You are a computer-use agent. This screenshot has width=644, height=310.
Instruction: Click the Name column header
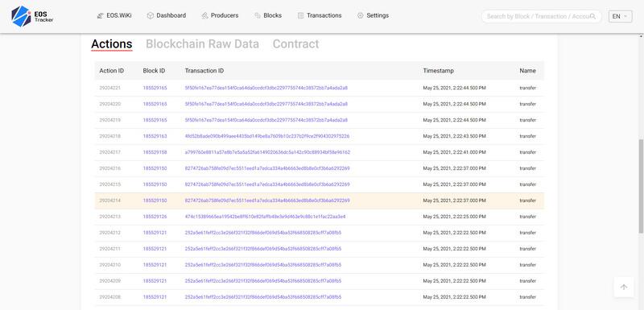click(527, 71)
